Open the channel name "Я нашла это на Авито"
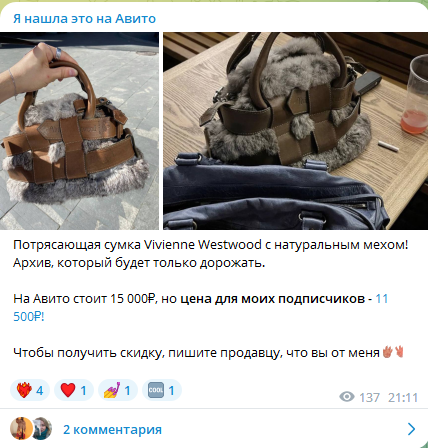The image size is (428, 448). tap(84, 19)
